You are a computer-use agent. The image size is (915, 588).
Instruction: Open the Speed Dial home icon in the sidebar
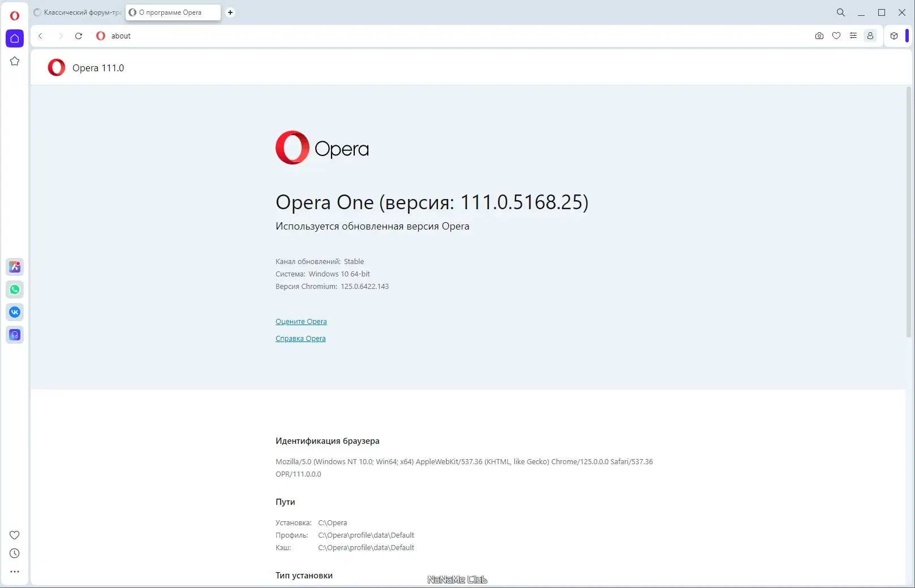15,38
